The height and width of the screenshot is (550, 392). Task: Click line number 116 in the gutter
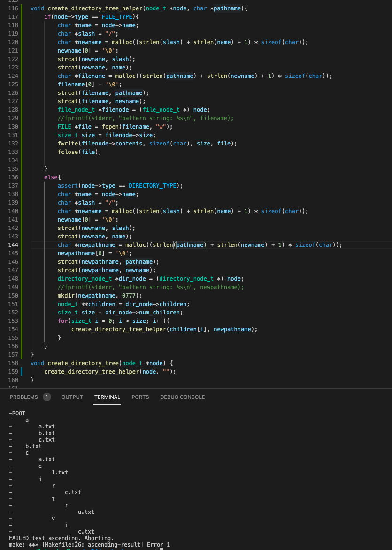[x=13, y=8]
